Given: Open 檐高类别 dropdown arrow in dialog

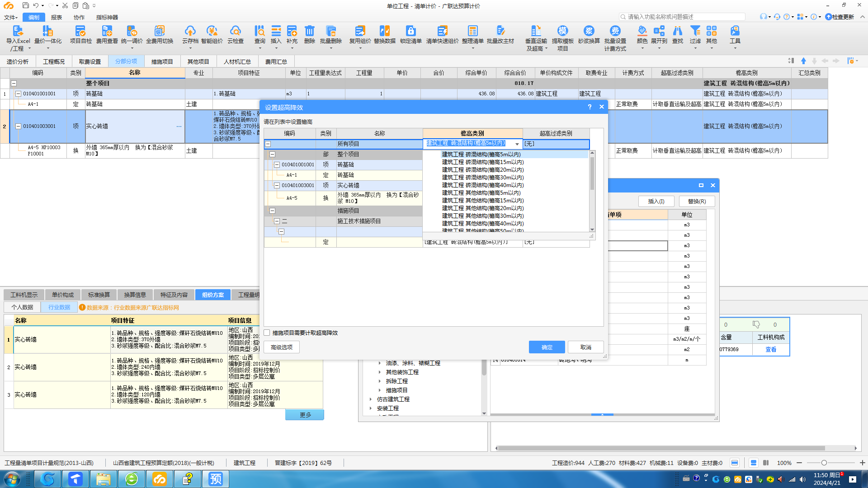Looking at the screenshot, I should coord(517,144).
